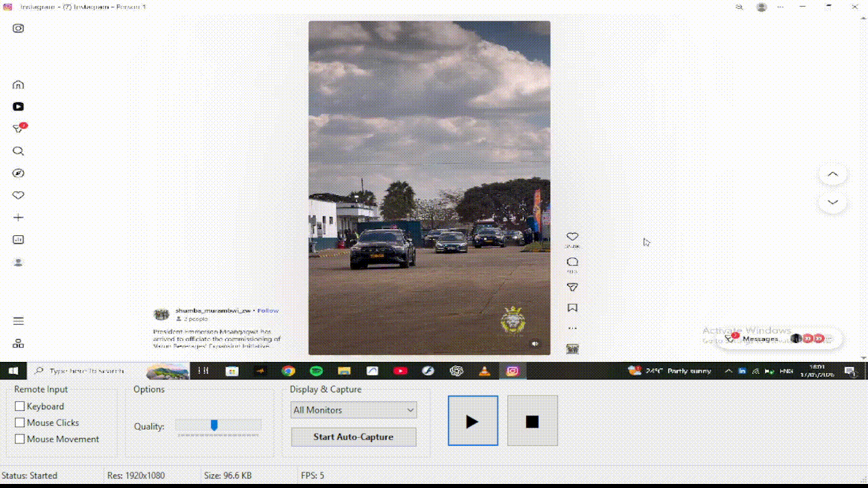This screenshot has height=488, width=868.
Task: Go to previous reel with up arrow
Action: pos(833,175)
